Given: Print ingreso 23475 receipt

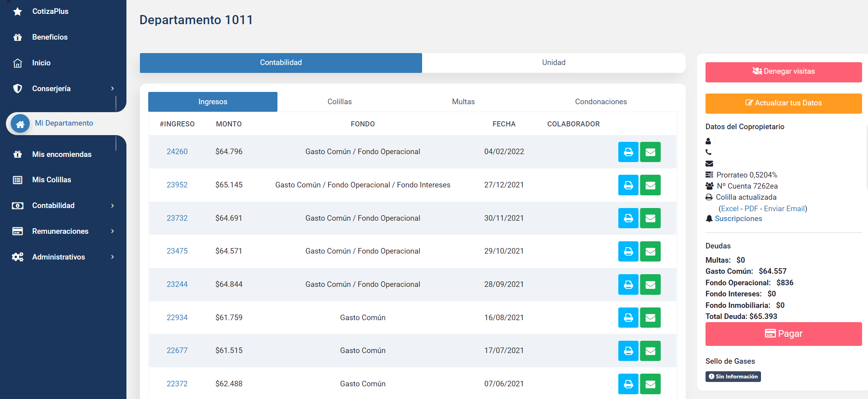Looking at the screenshot, I should point(628,251).
